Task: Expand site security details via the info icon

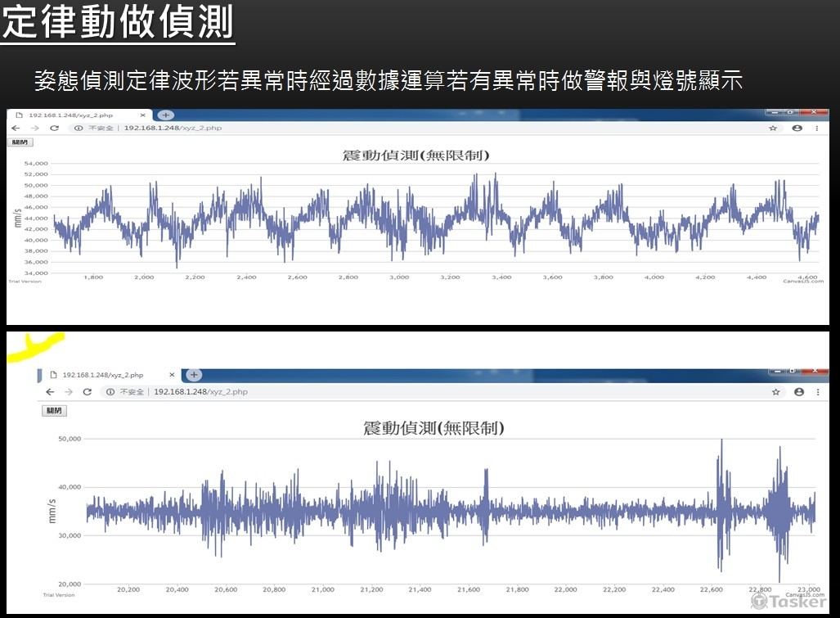Action: 110,391
